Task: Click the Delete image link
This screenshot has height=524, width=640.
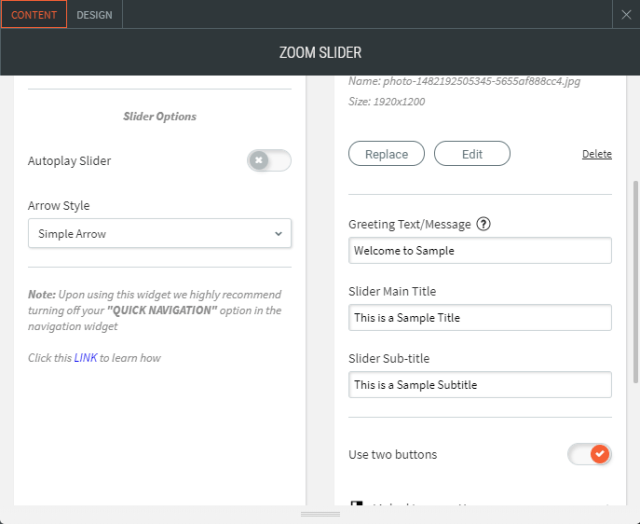Action: [596, 154]
